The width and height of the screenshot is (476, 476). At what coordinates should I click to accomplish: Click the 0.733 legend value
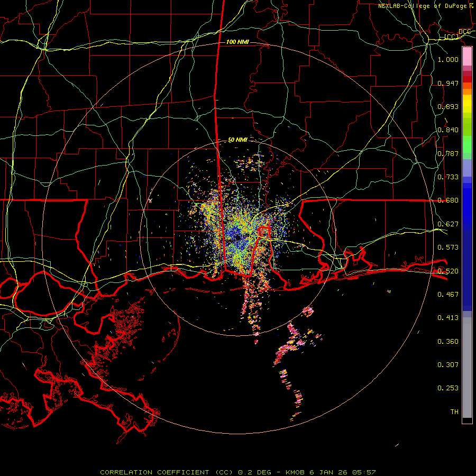(448, 177)
